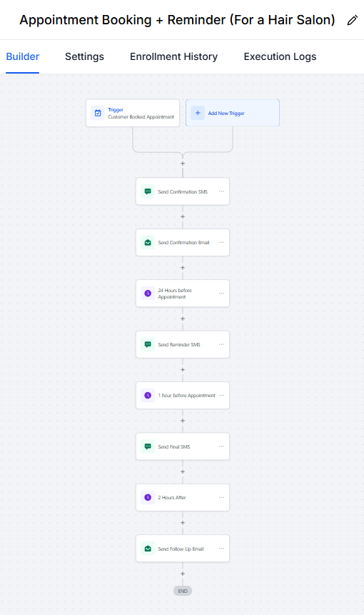The height and width of the screenshot is (615, 364).
Task: Open the three-dot menu on 1 hour before Appointment
Action: click(x=221, y=396)
